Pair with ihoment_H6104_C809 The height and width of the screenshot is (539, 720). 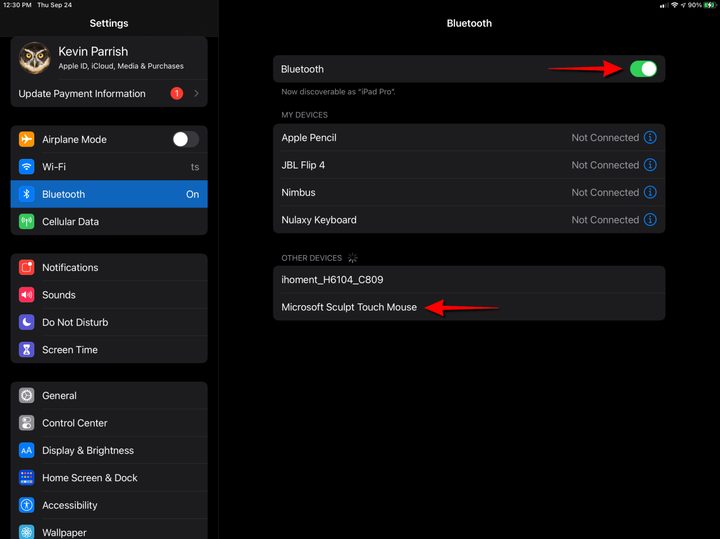[x=469, y=280]
